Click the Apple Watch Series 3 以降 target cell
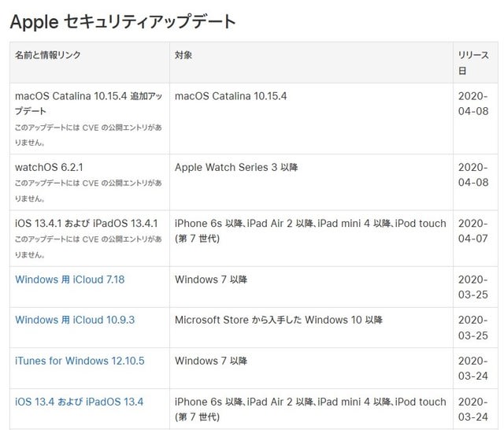This screenshot has height=430, width=504. (x=236, y=167)
